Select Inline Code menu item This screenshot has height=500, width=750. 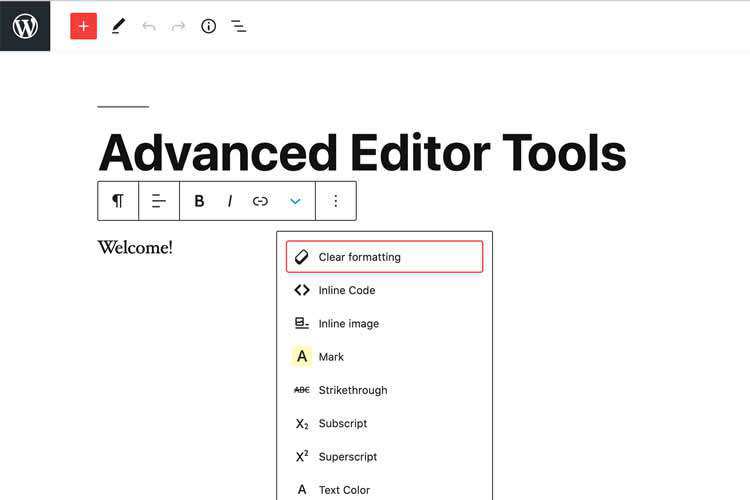385,290
